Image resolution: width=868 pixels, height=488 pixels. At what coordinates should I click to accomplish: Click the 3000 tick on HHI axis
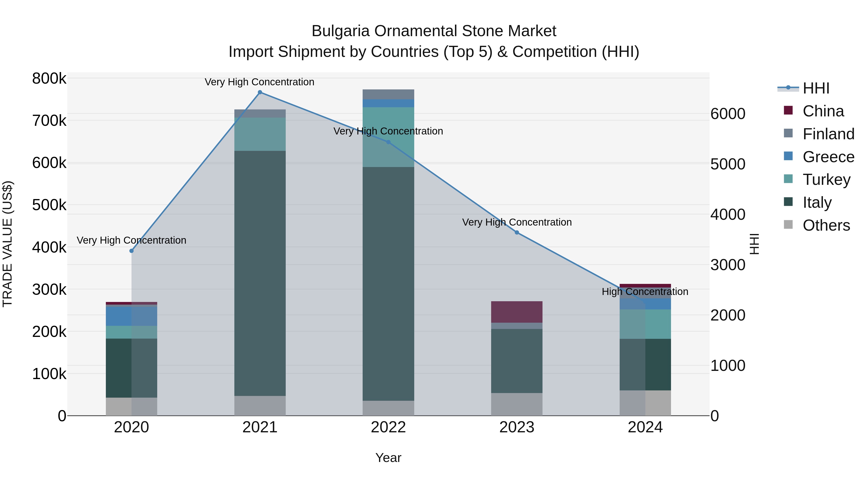(728, 265)
